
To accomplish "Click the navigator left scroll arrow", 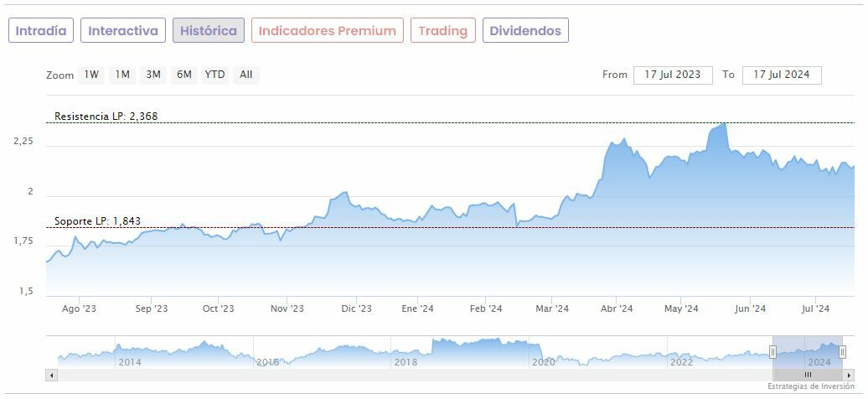I will (x=51, y=375).
